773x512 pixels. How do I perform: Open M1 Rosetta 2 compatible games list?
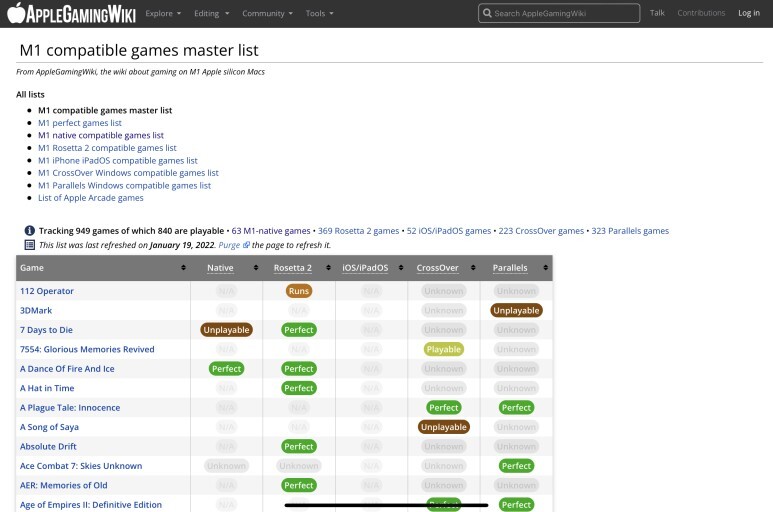pyautogui.click(x=107, y=148)
